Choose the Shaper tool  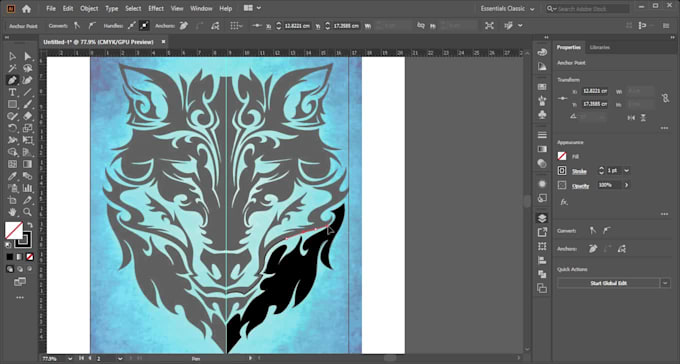click(12, 116)
